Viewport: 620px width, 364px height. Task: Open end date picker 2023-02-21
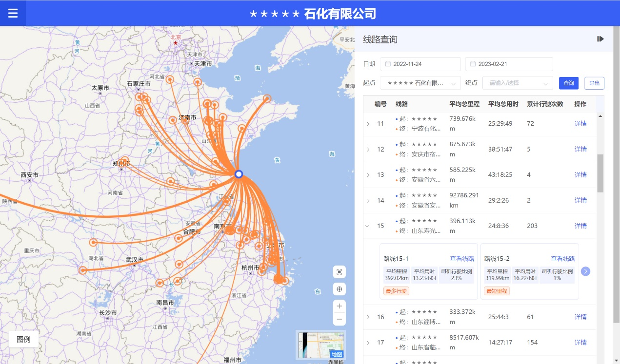509,64
